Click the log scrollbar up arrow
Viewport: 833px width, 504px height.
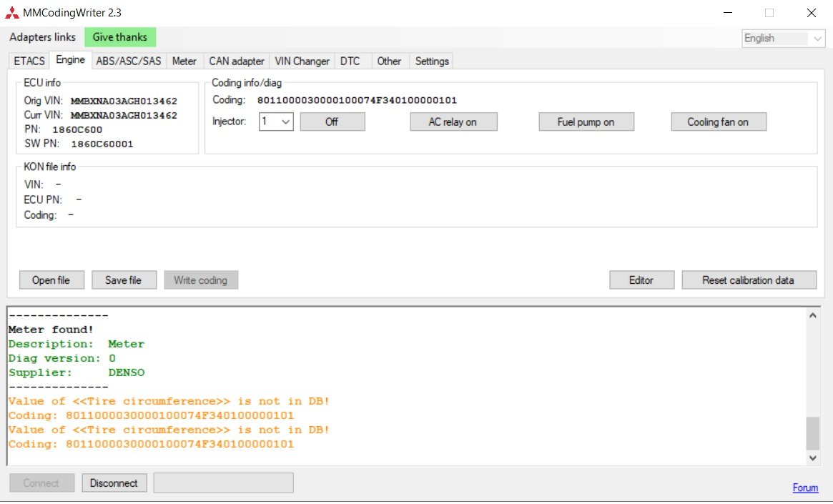pyautogui.click(x=812, y=315)
